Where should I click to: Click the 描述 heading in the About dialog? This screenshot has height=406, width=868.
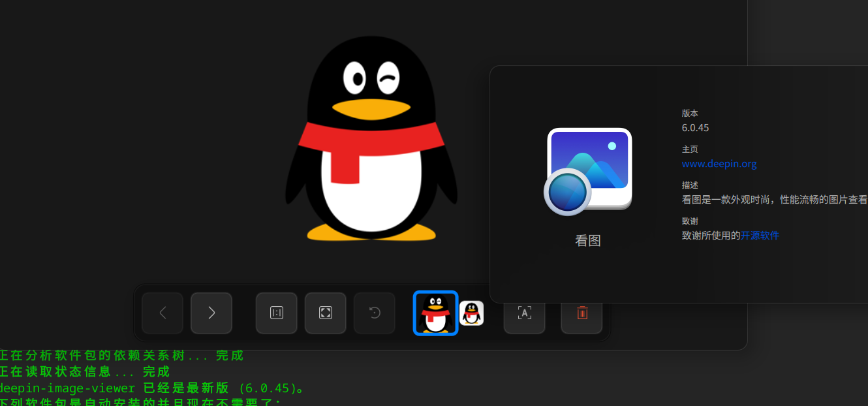pyautogui.click(x=690, y=185)
